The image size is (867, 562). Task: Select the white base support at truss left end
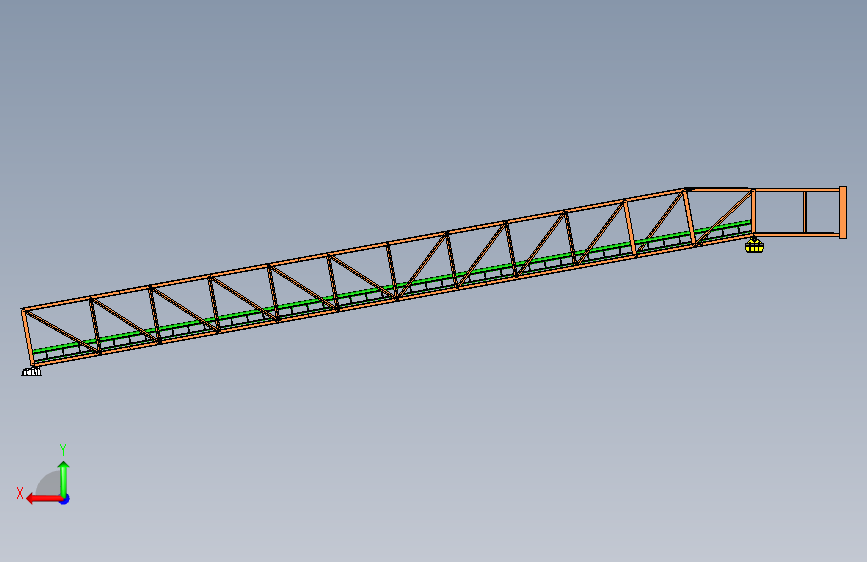[x=32, y=372]
